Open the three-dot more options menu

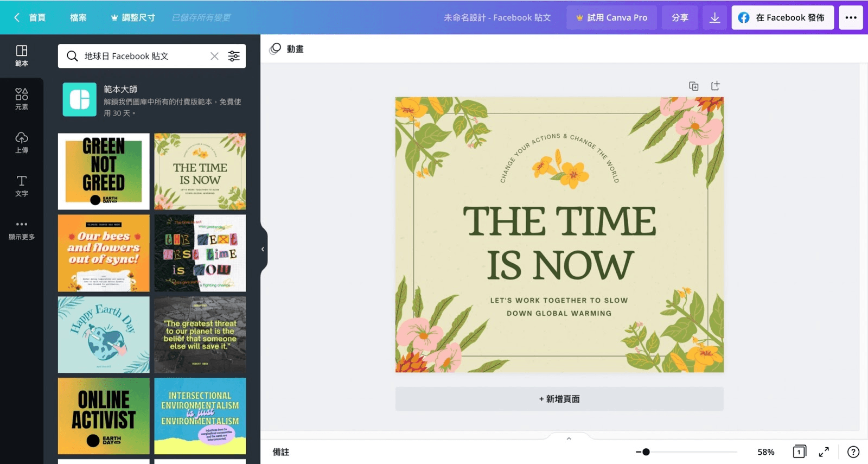pos(851,17)
